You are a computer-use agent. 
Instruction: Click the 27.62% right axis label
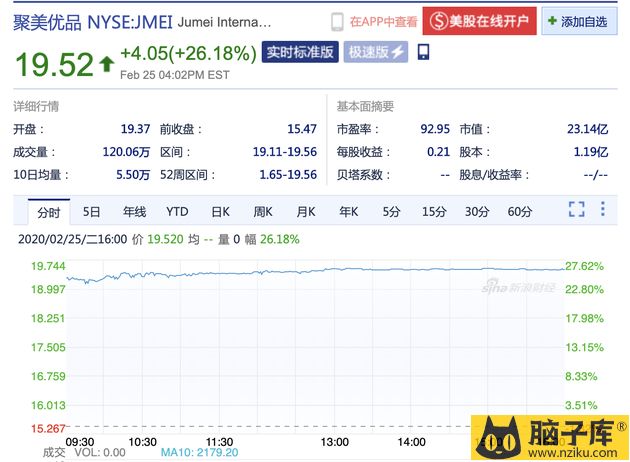pos(584,266)
